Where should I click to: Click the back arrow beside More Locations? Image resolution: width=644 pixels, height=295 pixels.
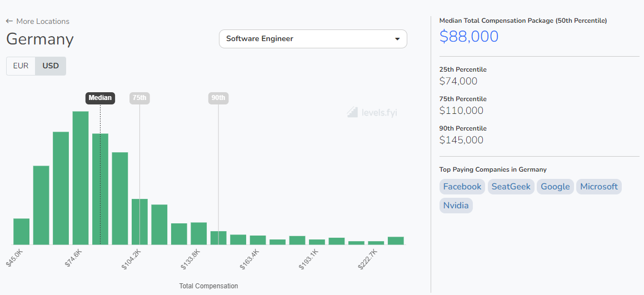pos(9,21)
